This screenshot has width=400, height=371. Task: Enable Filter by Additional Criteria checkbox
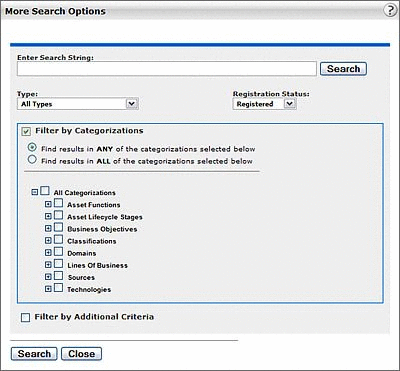pos(25,317)
